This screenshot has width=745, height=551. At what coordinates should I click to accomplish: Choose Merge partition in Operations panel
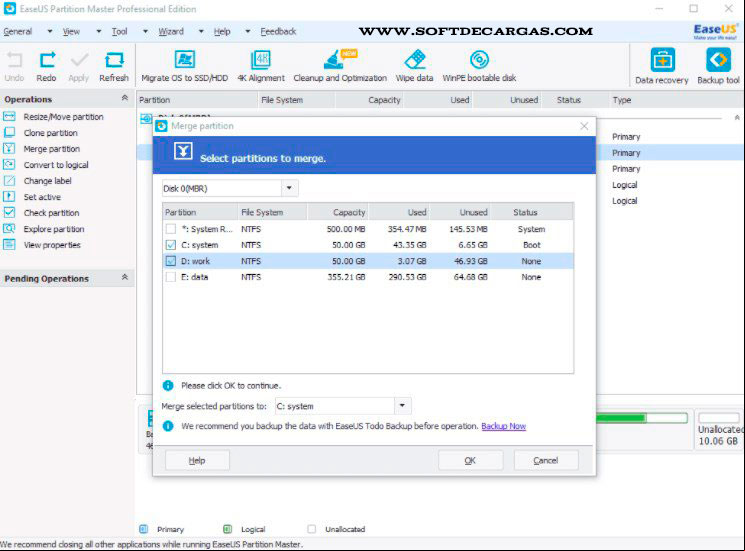coord(52,149)
